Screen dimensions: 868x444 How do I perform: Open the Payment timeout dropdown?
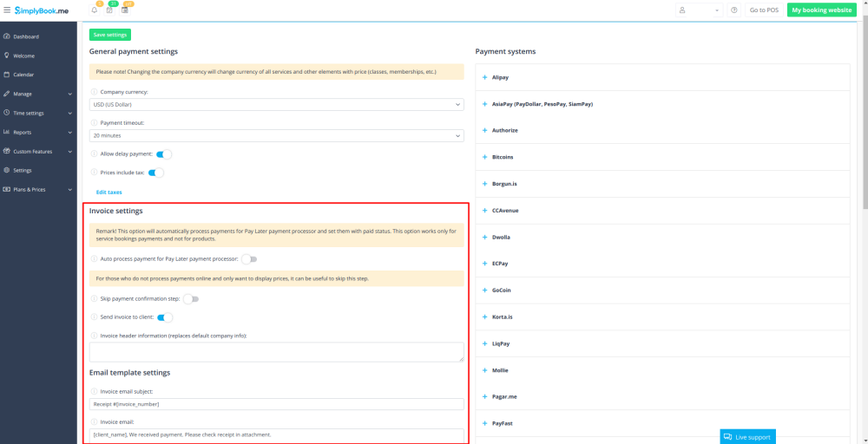coord(276,136)
